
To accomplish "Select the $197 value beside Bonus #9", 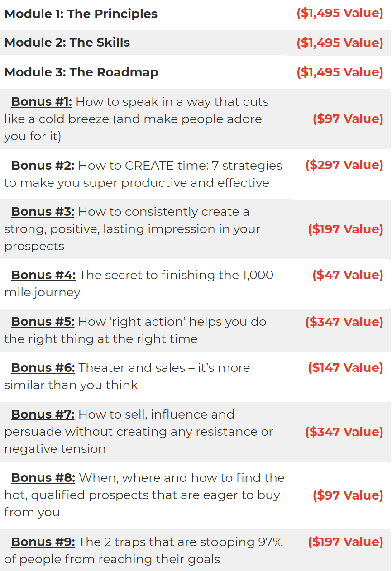I will 345,542.
